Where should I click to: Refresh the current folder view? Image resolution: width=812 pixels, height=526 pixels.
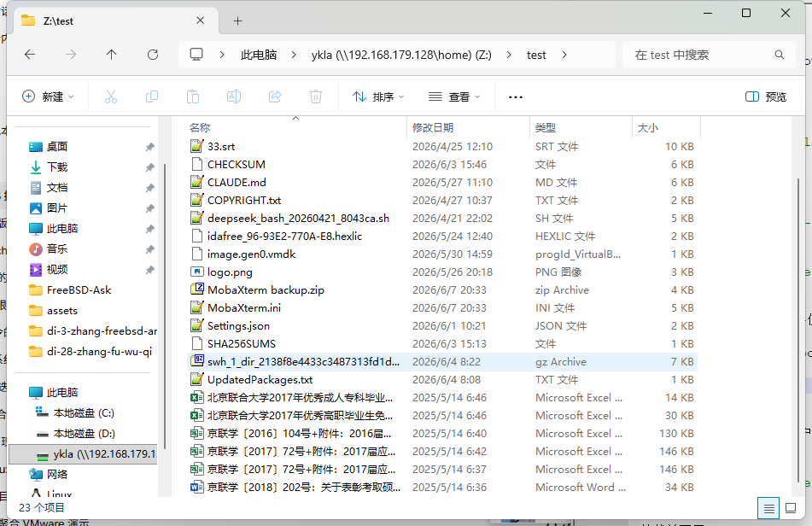[153, 55]
